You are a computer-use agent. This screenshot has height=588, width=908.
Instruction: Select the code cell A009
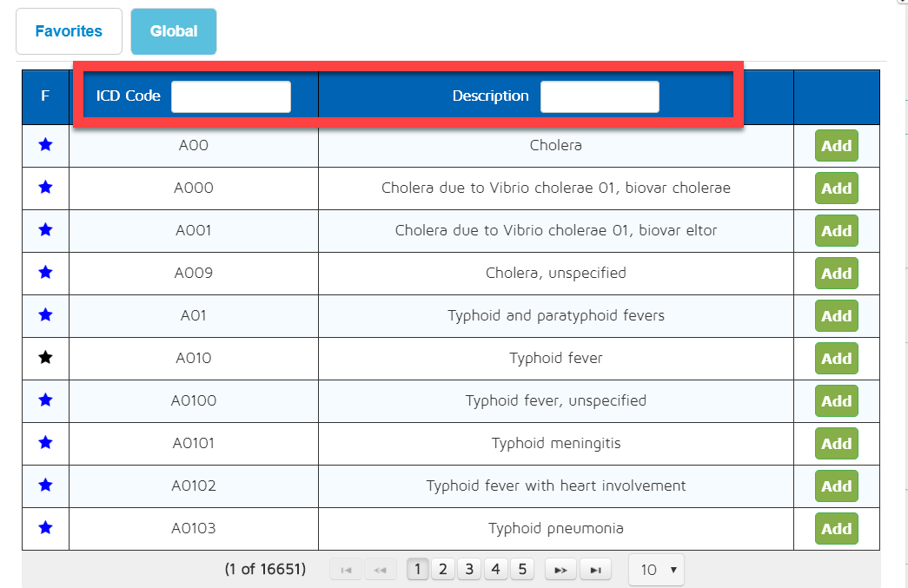pyautogui.click(x=194, y=273)
